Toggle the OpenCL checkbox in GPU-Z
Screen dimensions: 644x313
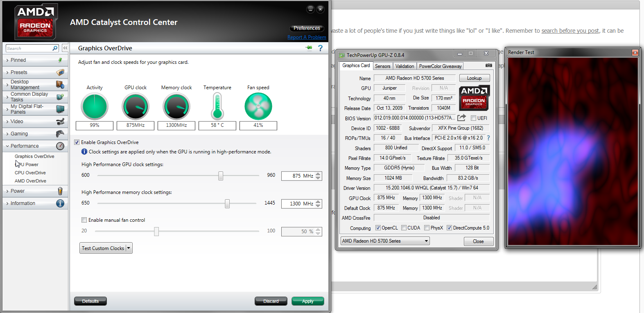coord(378,228)
